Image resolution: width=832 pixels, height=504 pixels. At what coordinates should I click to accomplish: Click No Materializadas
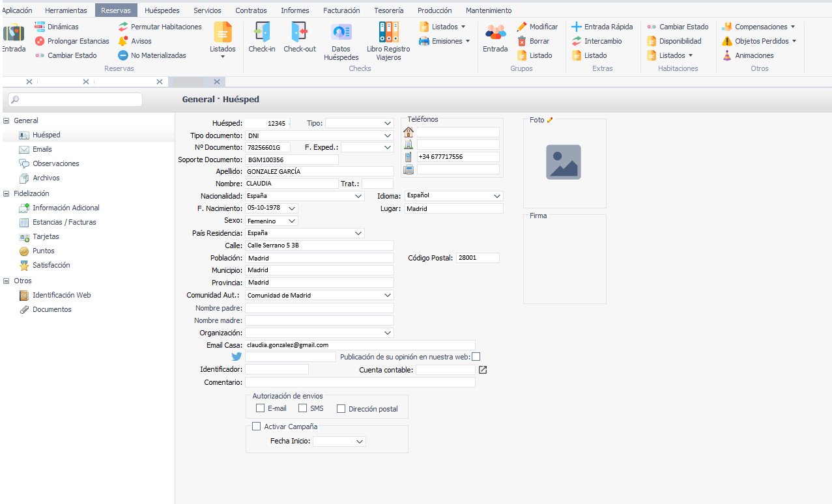coord(152,55)
